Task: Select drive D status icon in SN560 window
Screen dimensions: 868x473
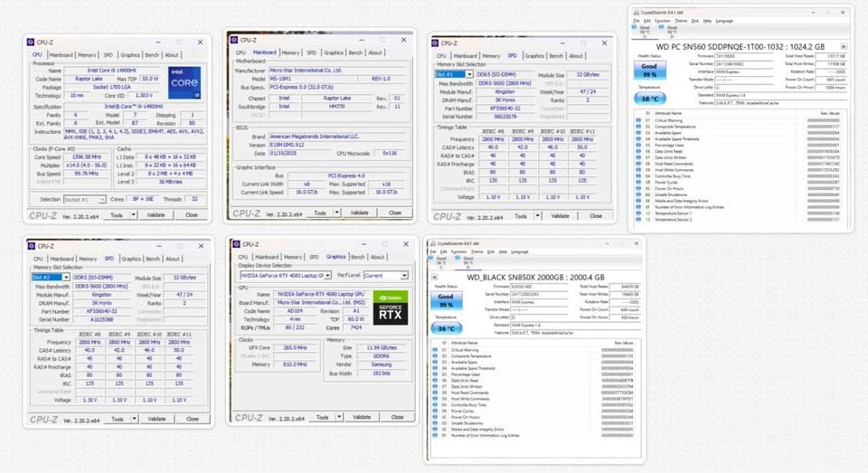Action: coord(661,26)
